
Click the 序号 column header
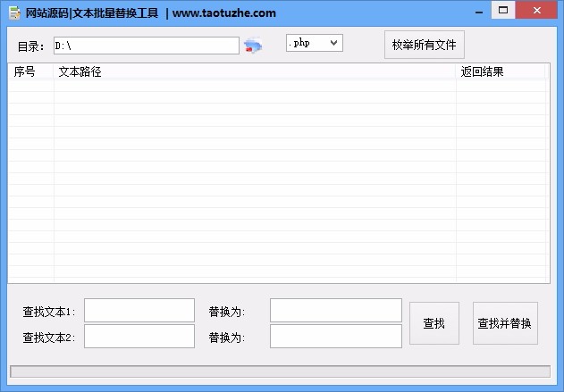(31, 71)
